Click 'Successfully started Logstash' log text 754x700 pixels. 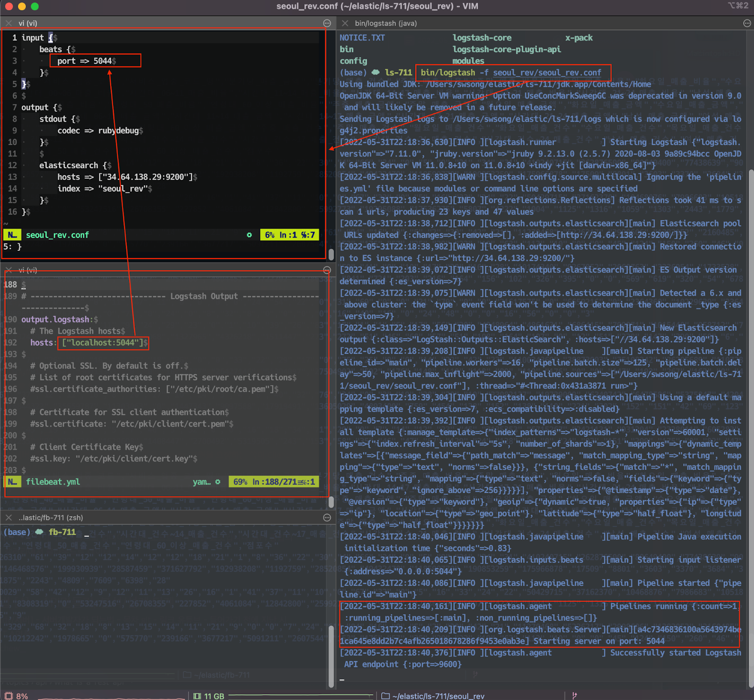(x=675, y=653)
